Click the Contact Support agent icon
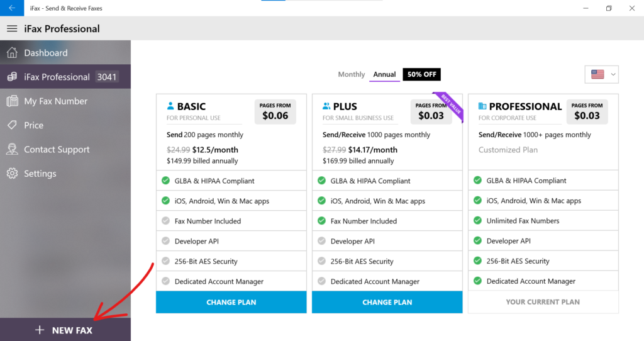This screenshot has height=341, width=644. tap(13, 149)
